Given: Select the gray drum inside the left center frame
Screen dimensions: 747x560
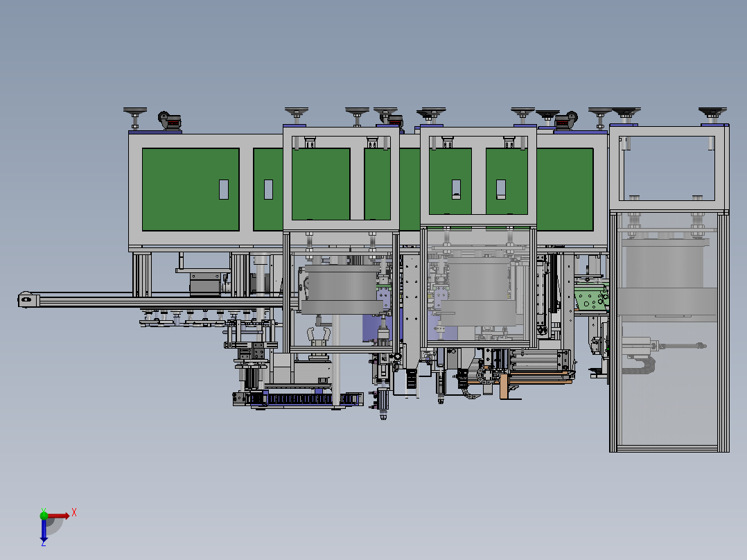Looking at the screenshot, I should [x=340, y=289].
